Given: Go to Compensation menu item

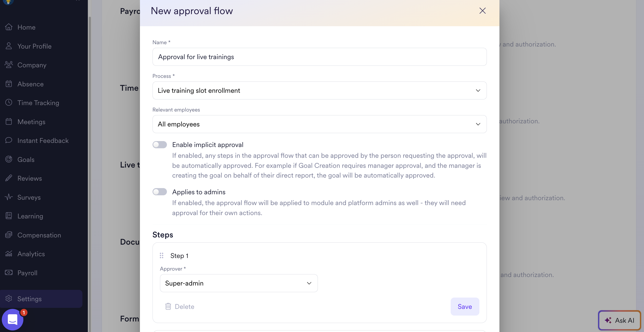Looking at the screenshot, I should [39, 235].
